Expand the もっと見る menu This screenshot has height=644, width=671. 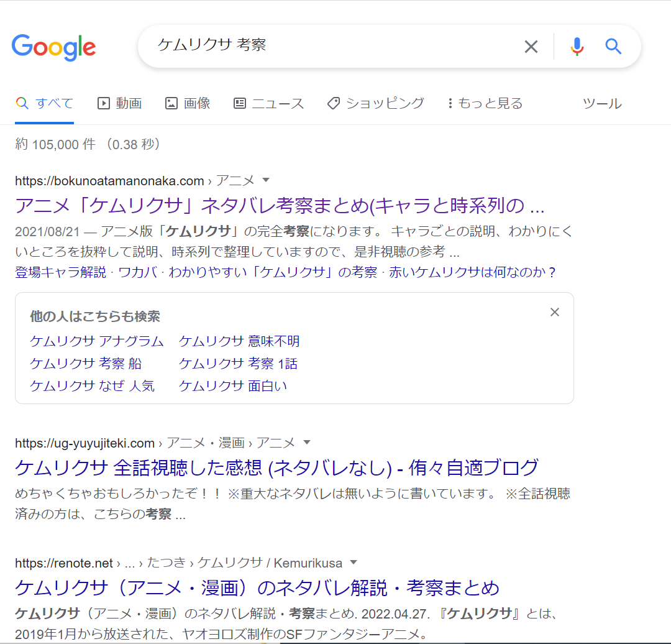[x=485, y=103]
